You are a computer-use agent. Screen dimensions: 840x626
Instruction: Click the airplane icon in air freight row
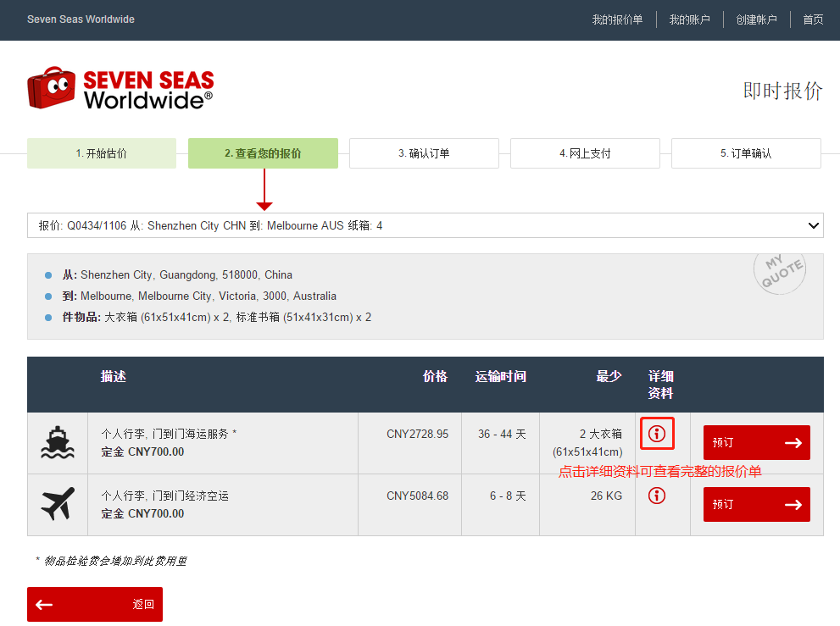pos(58,504)
